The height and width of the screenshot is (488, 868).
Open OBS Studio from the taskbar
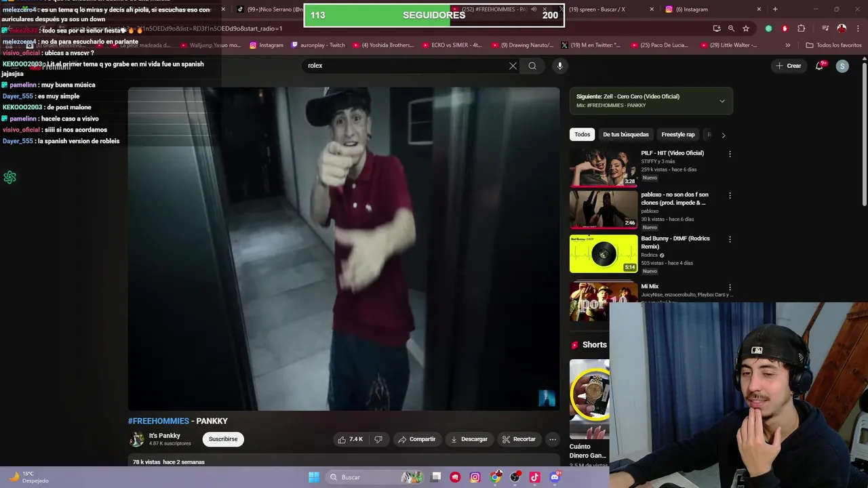515,477
